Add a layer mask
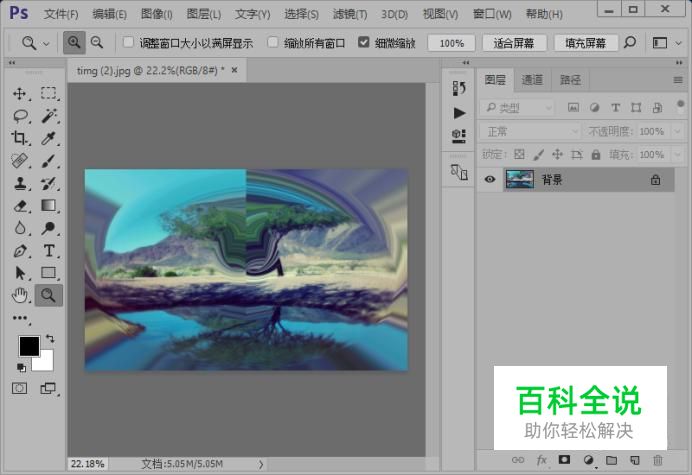This screenshot has width=692, height=475. pyautogui.click(x=564, y=460)
